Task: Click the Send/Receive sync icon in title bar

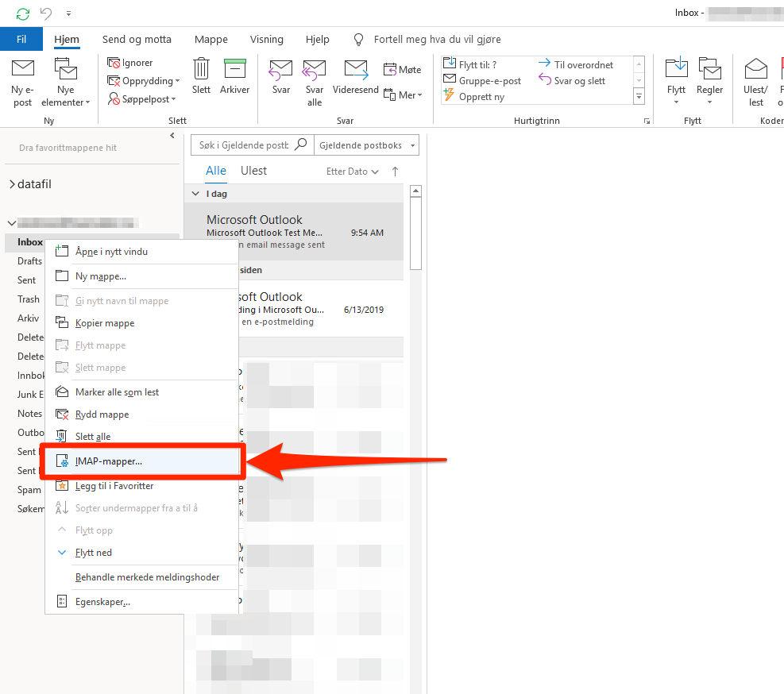Action: click(23, 13)
